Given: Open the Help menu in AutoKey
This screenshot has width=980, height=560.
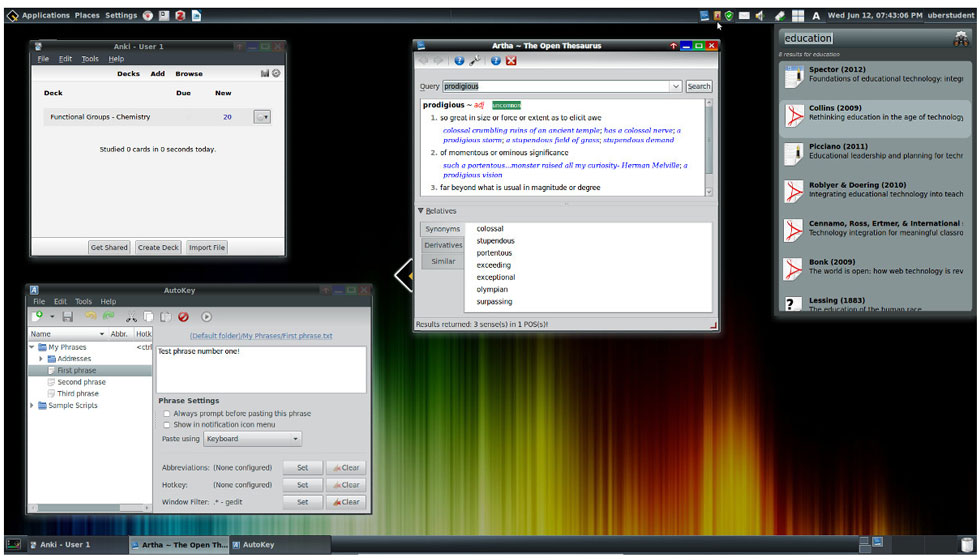Looking at the screenshot, I should (108, 301).
